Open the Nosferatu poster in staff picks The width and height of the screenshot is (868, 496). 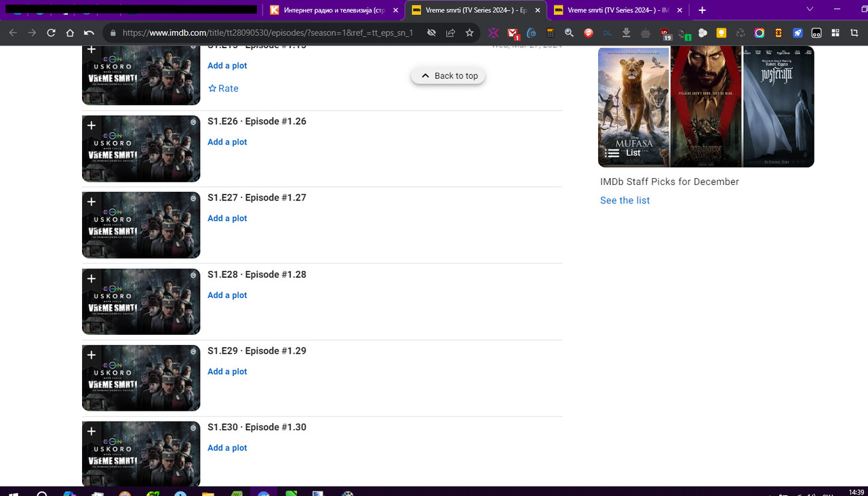point(778,106)
